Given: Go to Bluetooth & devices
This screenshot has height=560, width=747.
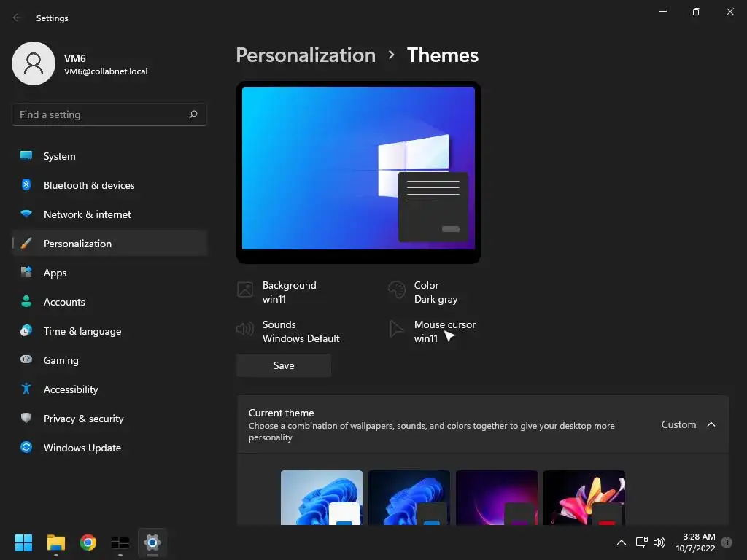Looking at the screenshot, I should click(109, 184).
